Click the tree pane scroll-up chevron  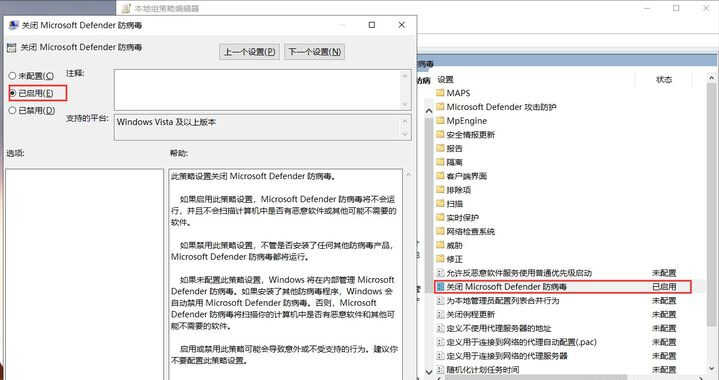[428, 110]
